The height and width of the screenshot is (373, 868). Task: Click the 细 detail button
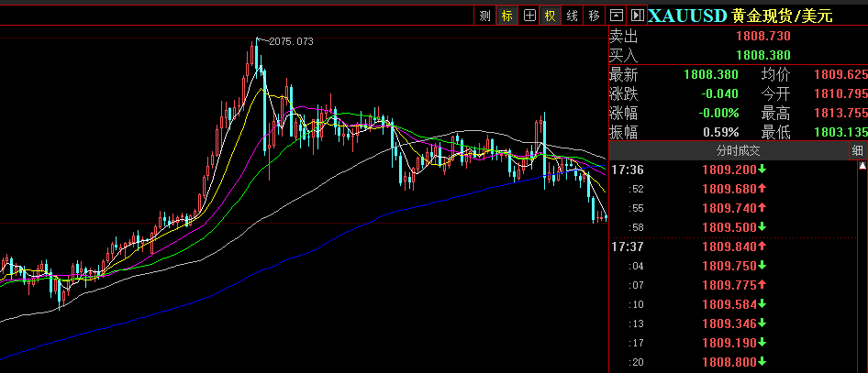pyautogui.click(x=857, y=150)
